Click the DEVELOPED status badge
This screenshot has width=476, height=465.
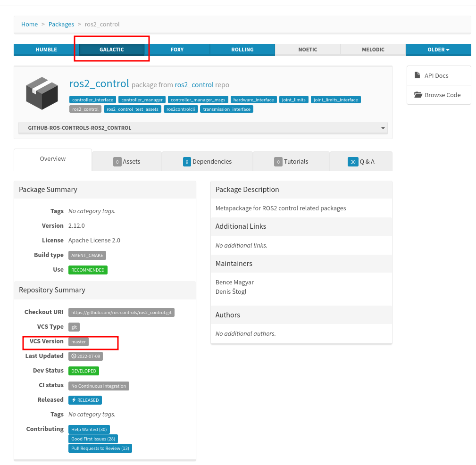pyautogui.click(x=84, y=371)
